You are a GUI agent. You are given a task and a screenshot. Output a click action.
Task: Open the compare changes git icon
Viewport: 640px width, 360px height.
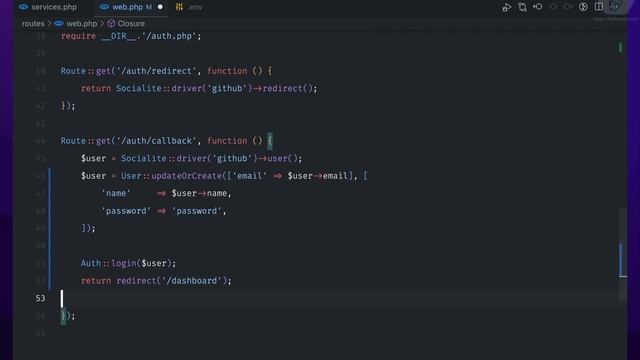pyautogui.click(x=522, y=7)
